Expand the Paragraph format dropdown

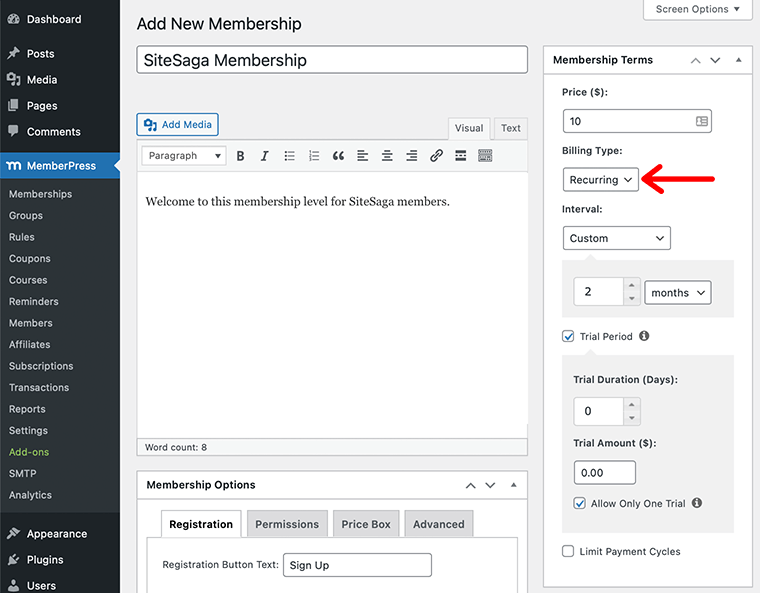(x=184, y=156)
